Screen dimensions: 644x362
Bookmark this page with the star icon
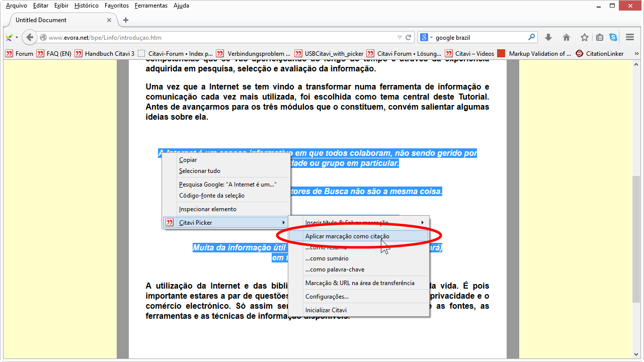pyautogui.click(x=584, y=37)
